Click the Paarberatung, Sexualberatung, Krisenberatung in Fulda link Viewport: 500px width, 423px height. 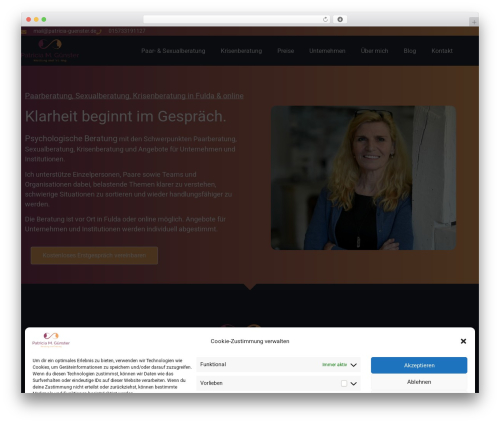[134, 96]
